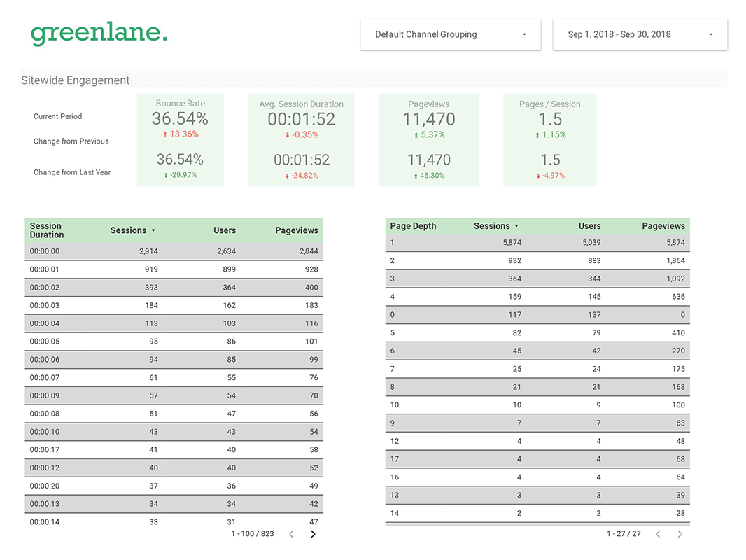Sort Session Duration table by Sessions column
Image resolution: width=746 pixels, height=560 pixels.
click(133, 230)
